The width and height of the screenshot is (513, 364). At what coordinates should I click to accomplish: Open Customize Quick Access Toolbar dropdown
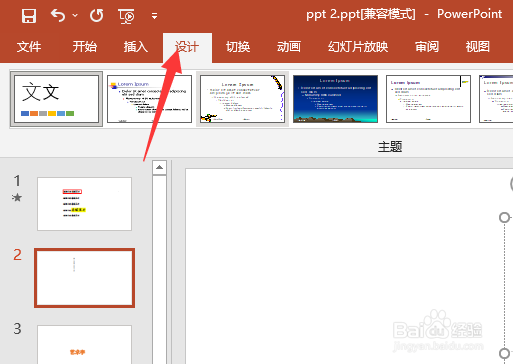(x=154, y=16)
